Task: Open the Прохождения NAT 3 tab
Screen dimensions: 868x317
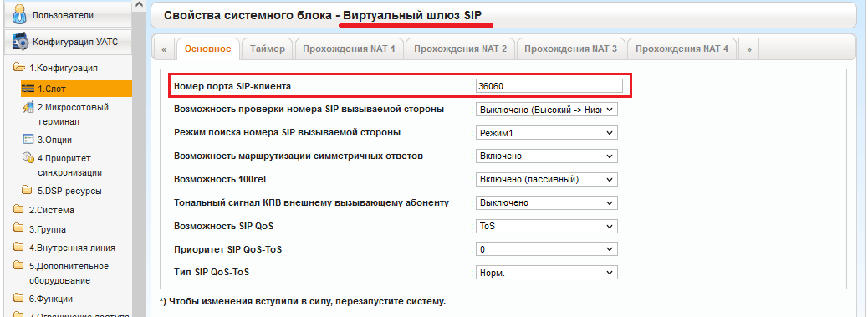Action: tap(571, 49)
